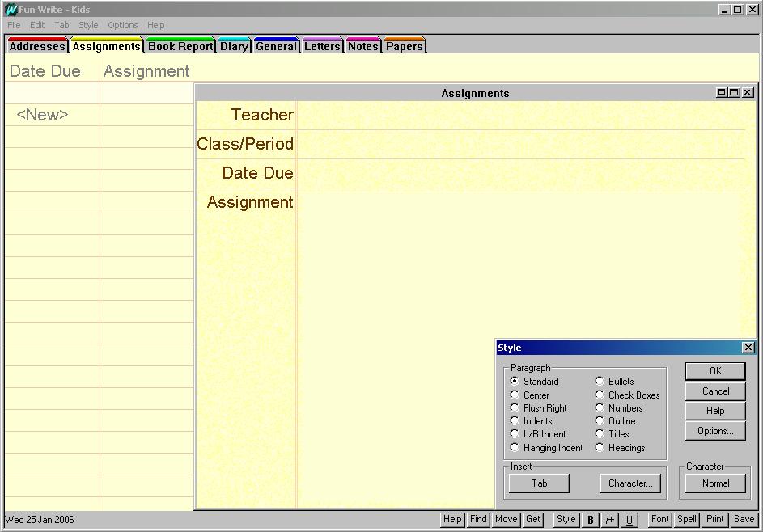The width and height of the screenshot is (763, 532).
Task: Click the Get button in bottom toolbar
Action: pos(533,519)
